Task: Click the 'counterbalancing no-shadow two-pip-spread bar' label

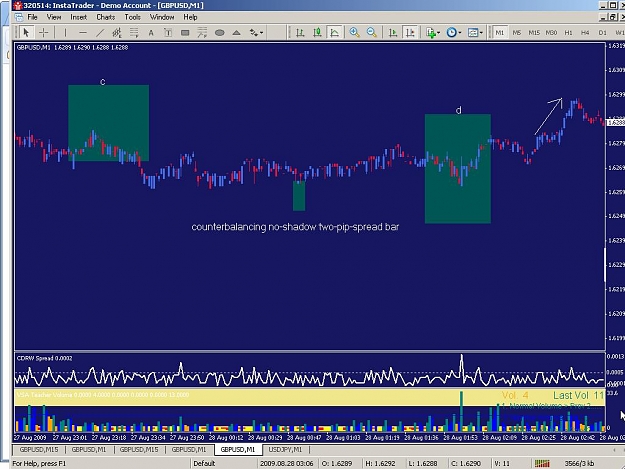Action: coord(295,227)
